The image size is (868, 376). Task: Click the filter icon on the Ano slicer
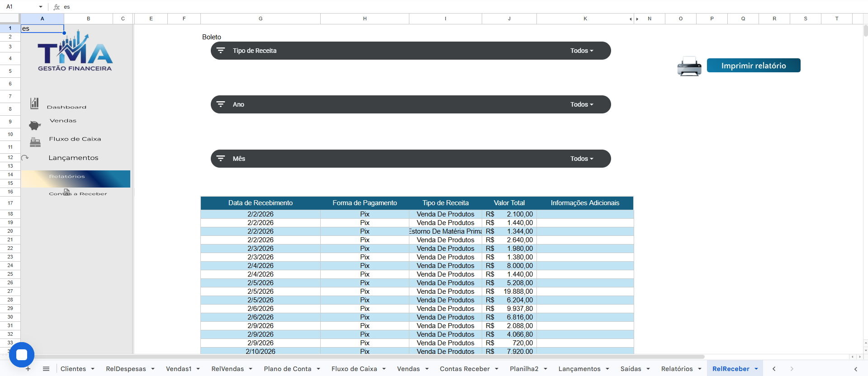(x=221, y=104)
